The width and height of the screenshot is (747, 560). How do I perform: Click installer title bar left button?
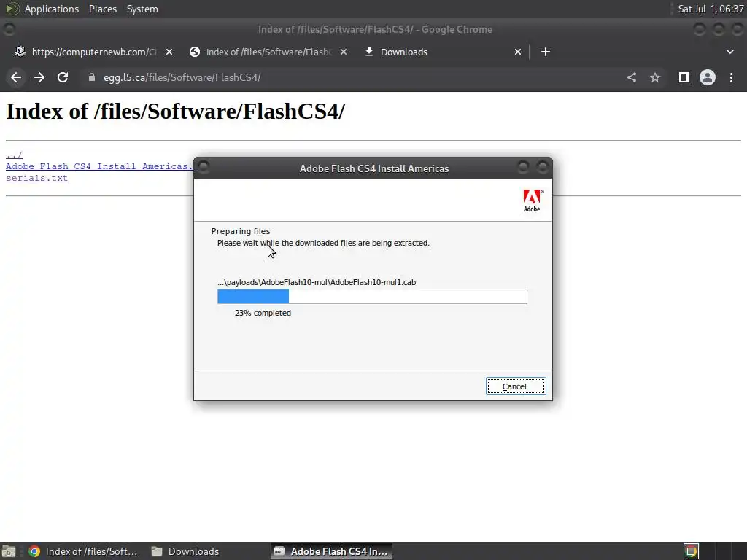coord(204,167)
